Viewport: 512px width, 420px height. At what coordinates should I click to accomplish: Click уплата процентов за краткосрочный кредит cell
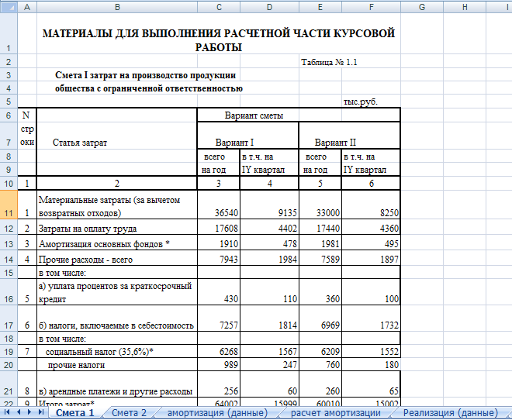pyautogui.click(x=117, y=292)
